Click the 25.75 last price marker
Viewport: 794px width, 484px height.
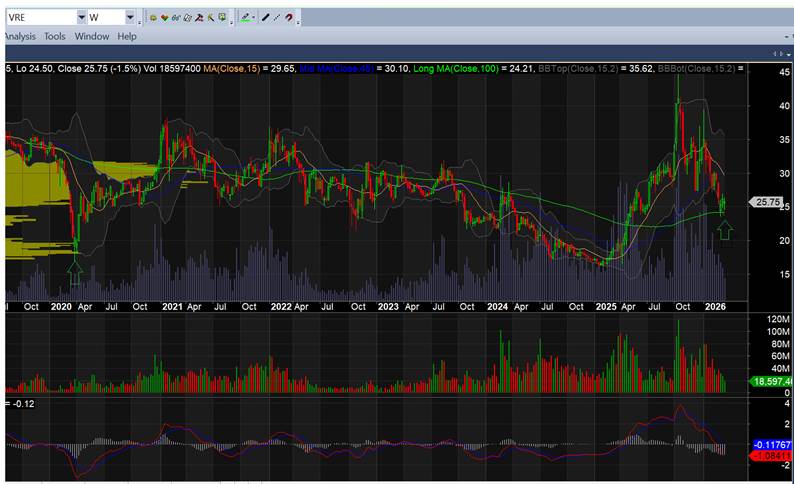tap(767, 202)
